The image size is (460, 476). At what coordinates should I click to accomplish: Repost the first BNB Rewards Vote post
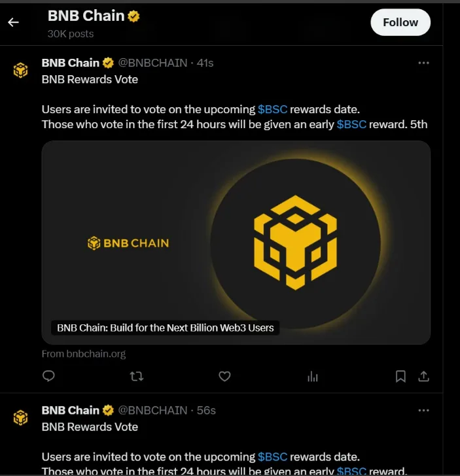pyautogui.click(x=137, y=376)
